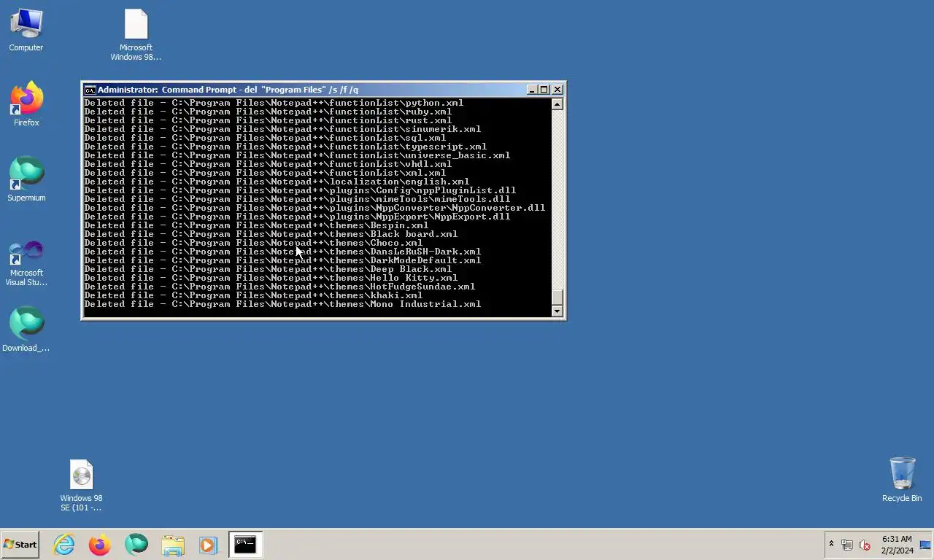Click the console scrollbar up arrow
This screenshot has height=560, width=934.
click(x=557, y=104)
